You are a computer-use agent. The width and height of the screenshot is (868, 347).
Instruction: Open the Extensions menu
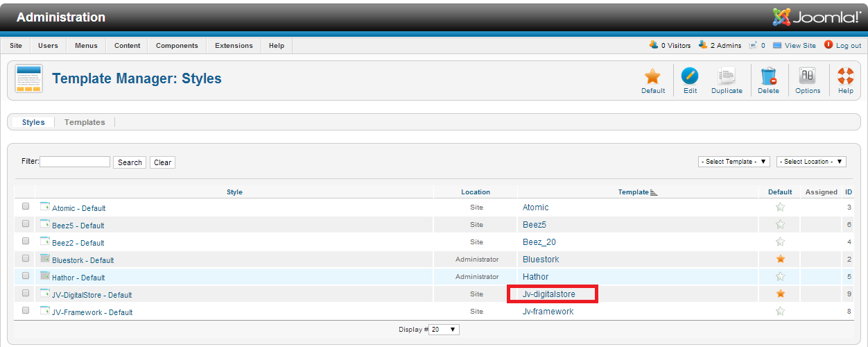pos(234,46)
